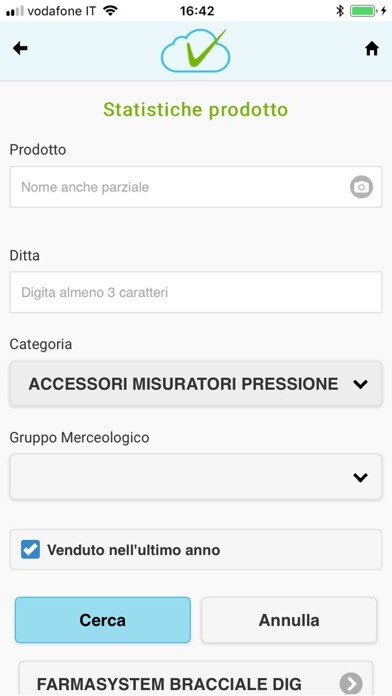Expand the empty Gruppo Merceologico dropdown
This screenshot has height=696, width=392.
(x=196, y=477)
